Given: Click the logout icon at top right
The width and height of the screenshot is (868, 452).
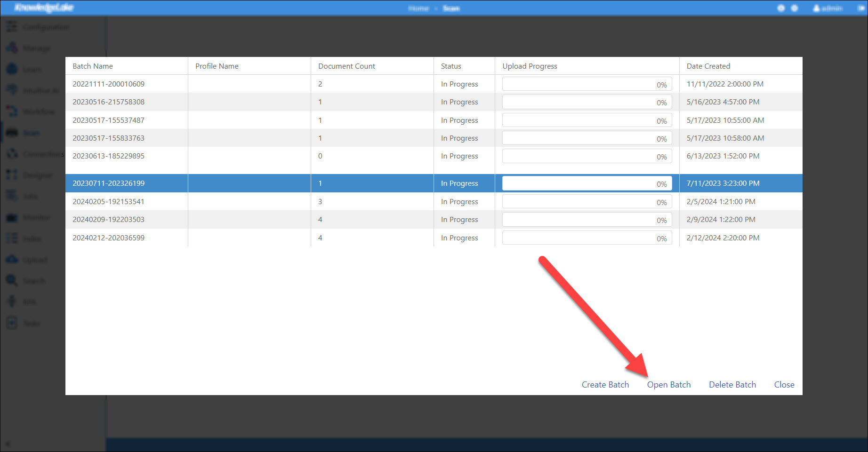Looking at the screenshot, I should click(860, 8).
